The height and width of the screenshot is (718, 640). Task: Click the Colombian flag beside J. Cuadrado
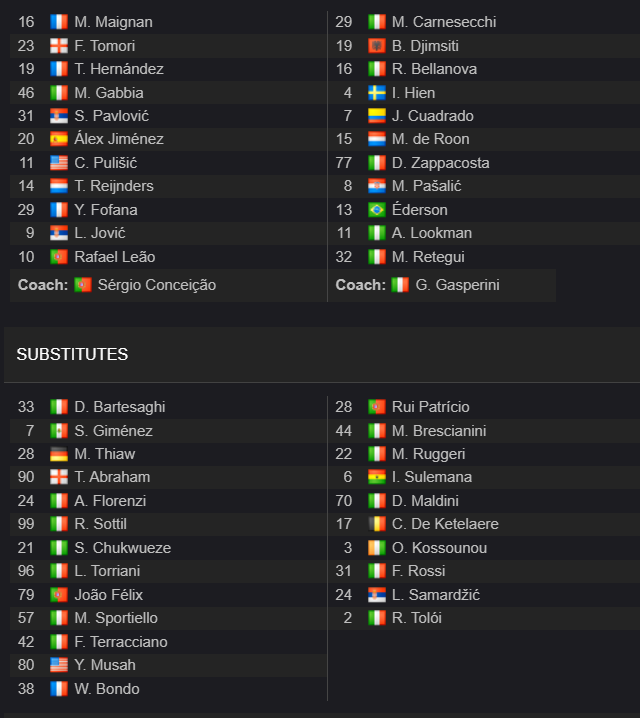[x=377, y=116]
